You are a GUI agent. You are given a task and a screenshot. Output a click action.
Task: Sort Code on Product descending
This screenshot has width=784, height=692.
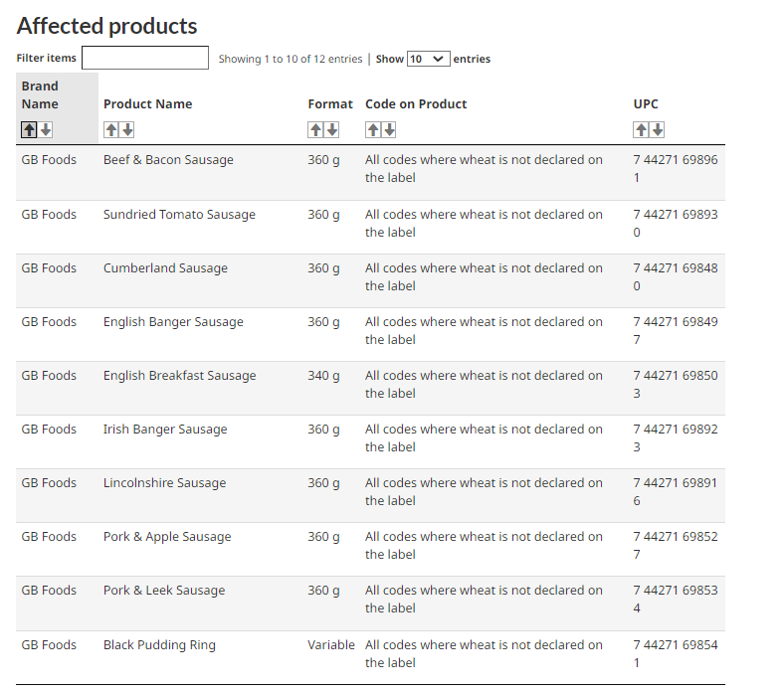(389, 129)
